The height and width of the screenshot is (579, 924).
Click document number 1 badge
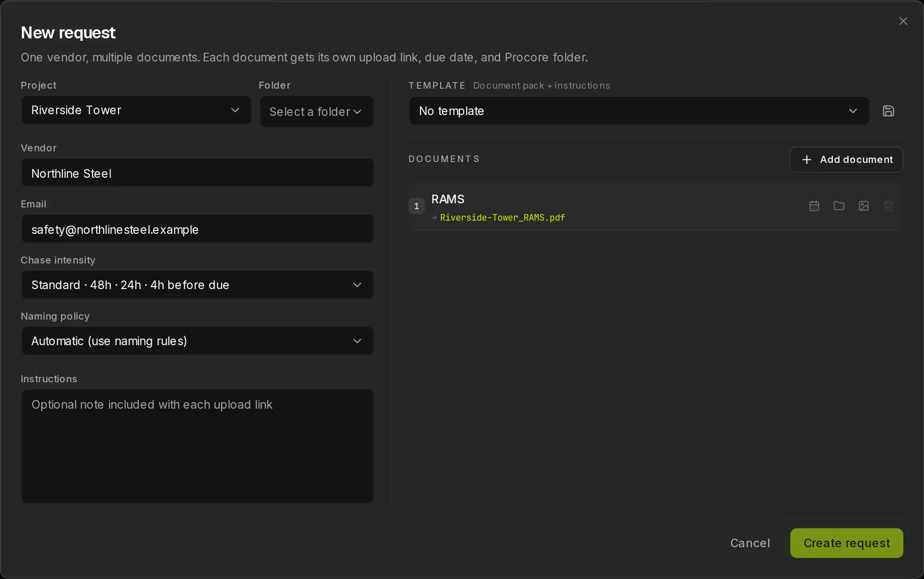[416, 206]
